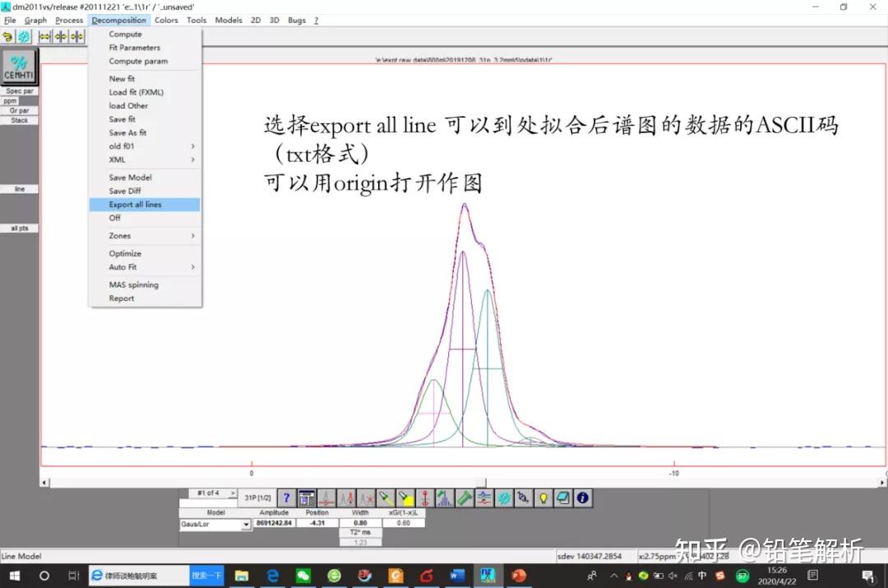Click the Spec par button in the left sidebar
This screenshot has width=888, height=588.
tap(18, 91)
